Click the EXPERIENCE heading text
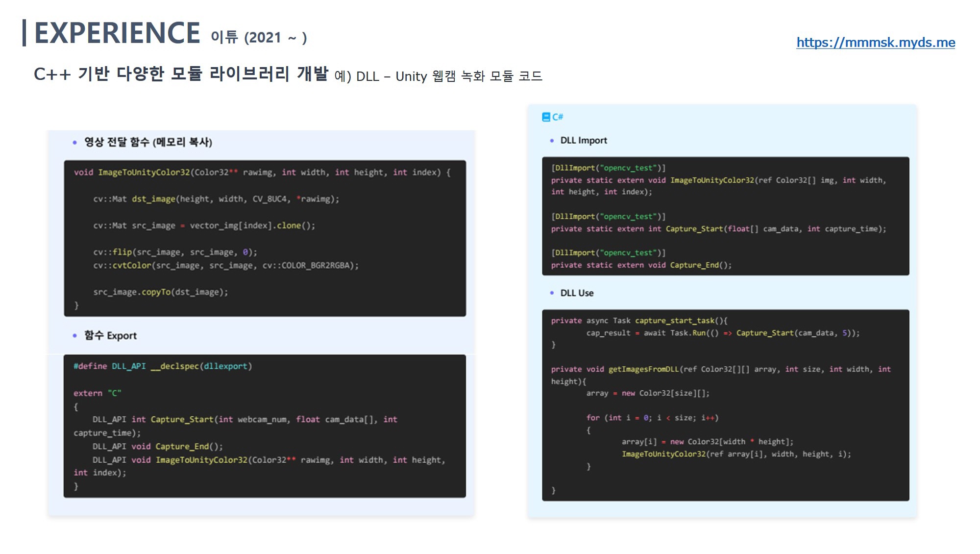Screen dimensions: 980x554 (x=117, y=33)
